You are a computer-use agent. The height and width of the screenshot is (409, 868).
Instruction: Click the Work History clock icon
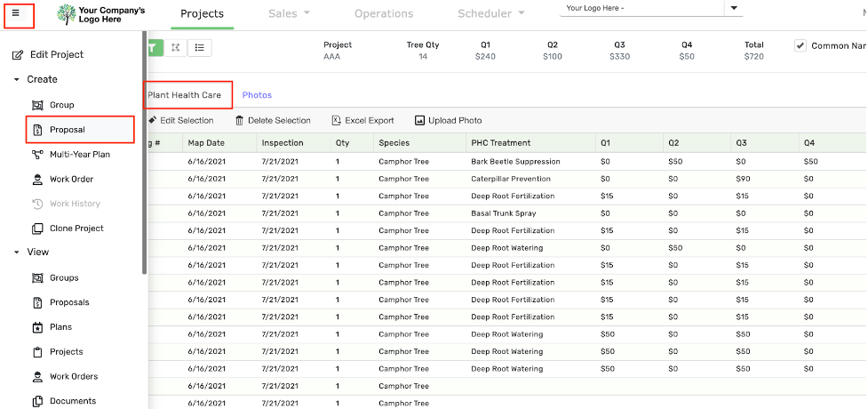tap(37, 204)
